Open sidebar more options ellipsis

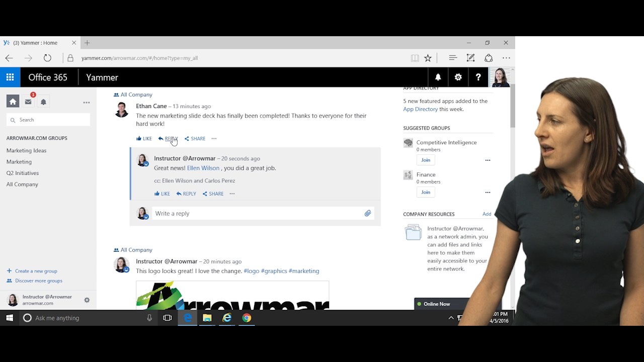pos(87,102)
